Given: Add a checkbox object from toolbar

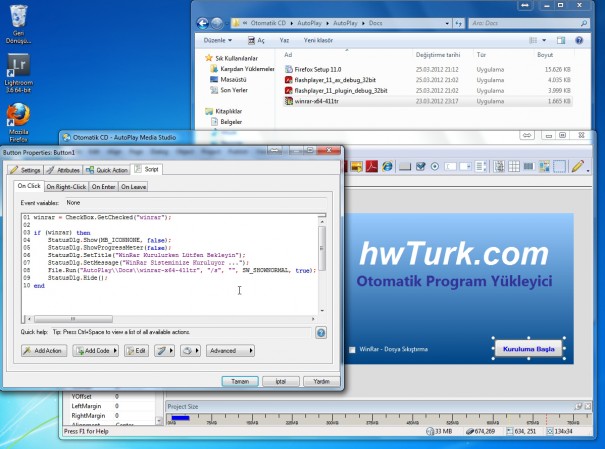Looking at the screenshot, I should [421, 167].
